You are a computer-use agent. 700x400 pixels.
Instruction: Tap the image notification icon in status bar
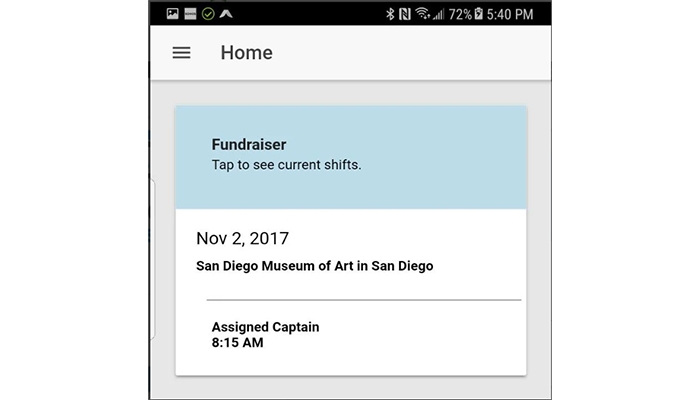(172, 13)
